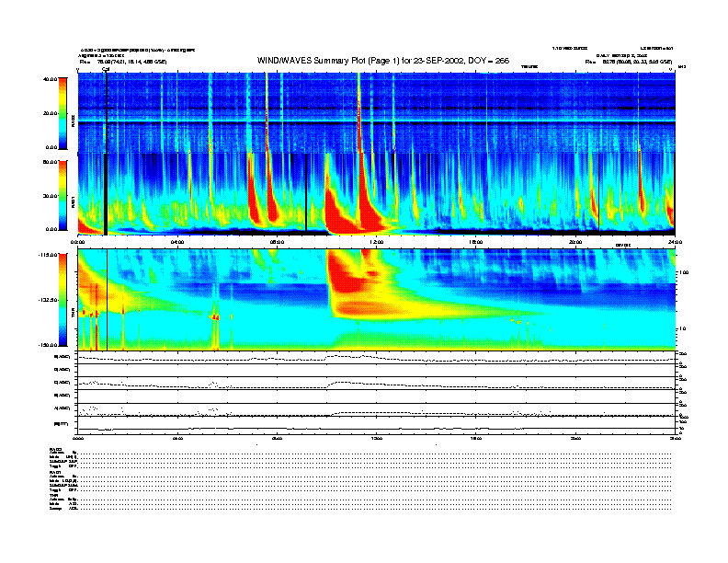Click the RAD2 vertical axis label

74,121
